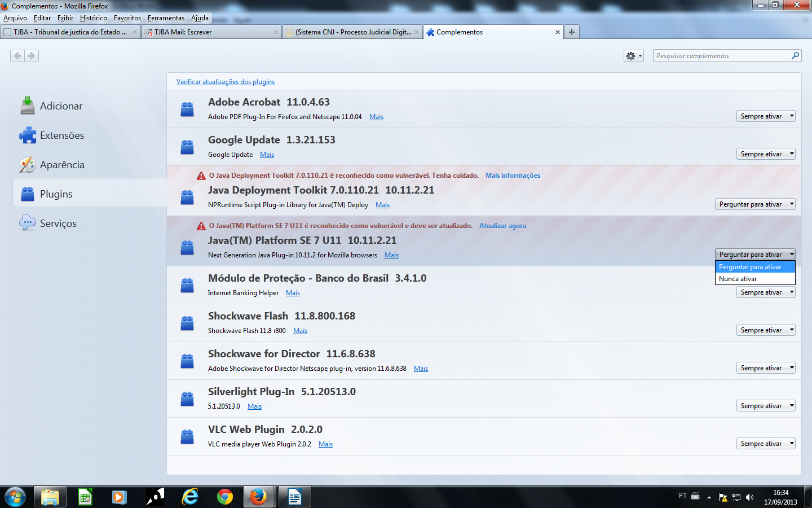Click Mais link for VLC Web Plugin
Image resolution: width=812 pixels, height=508 pixels.
coord(325,444)
